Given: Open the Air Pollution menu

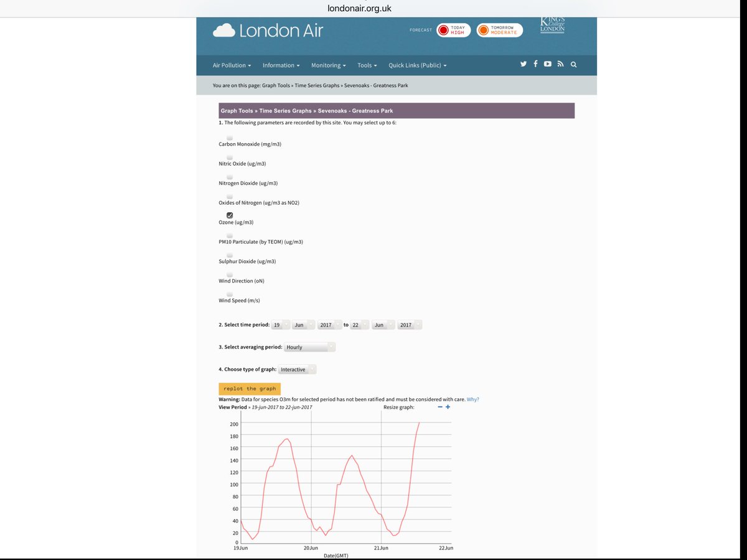Looking at the screenshot, I should [x=232, y=65].
